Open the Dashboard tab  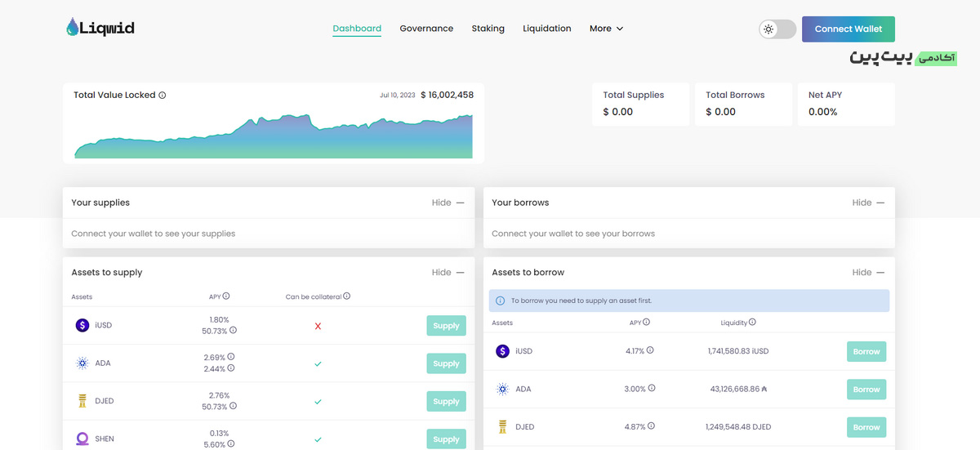357,29
